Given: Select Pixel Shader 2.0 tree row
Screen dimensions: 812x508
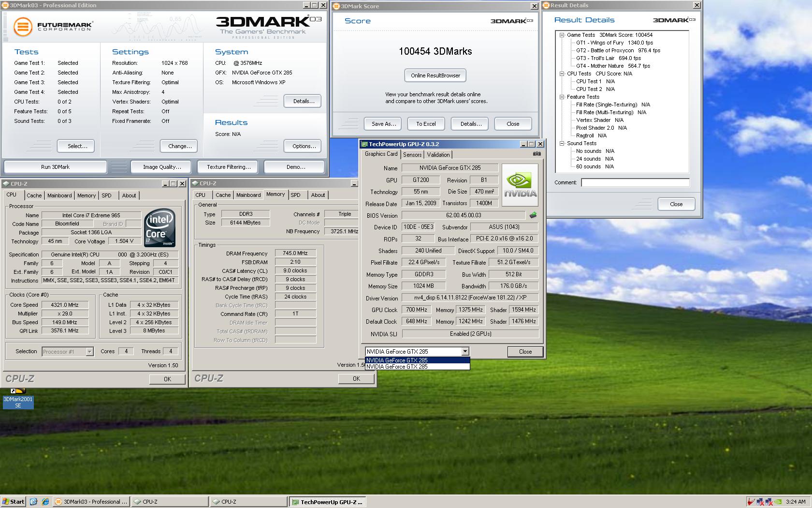Looking at the screenshot, I should point(601,128).
